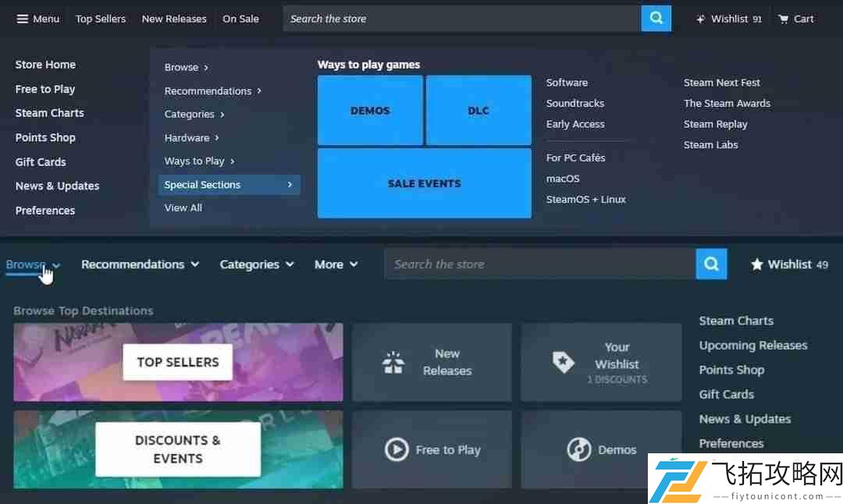Open the Steam Replay link
The width and height of the screenshot is (843, 504).
716,124
